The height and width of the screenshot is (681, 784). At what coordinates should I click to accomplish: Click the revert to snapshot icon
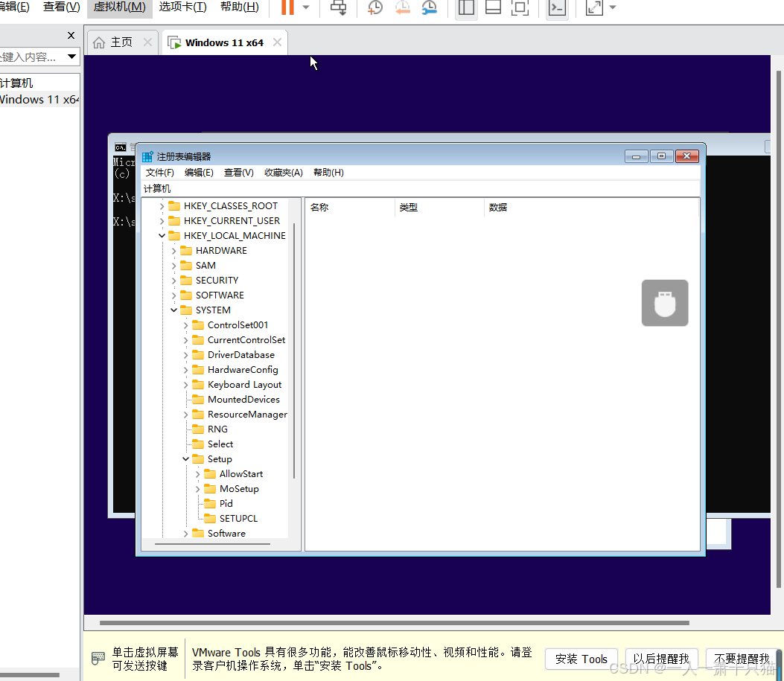[403, 7]
